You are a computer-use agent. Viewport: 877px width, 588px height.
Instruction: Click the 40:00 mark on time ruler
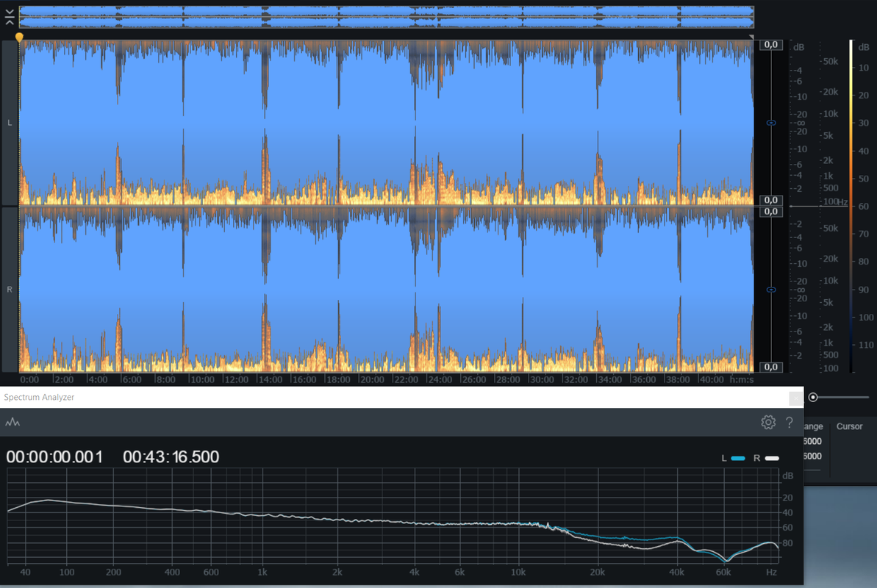(712, 379)
